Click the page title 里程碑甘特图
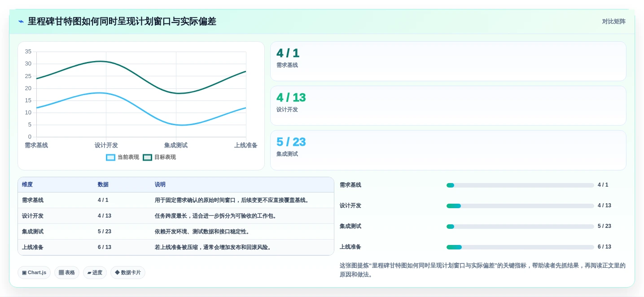644x297 pixels. (122, 22)
